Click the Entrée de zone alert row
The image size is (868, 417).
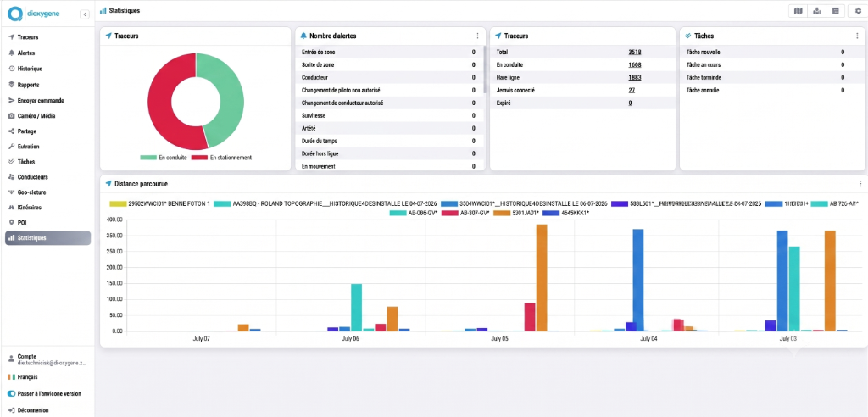click(x=390, y=52)
